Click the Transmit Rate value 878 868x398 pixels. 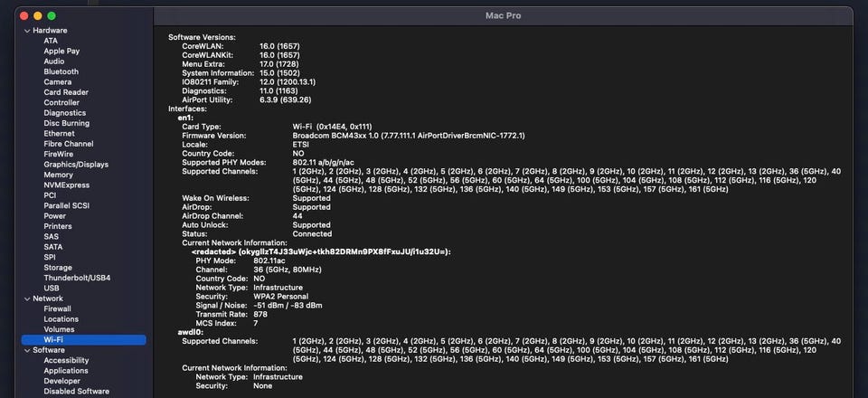260,314
